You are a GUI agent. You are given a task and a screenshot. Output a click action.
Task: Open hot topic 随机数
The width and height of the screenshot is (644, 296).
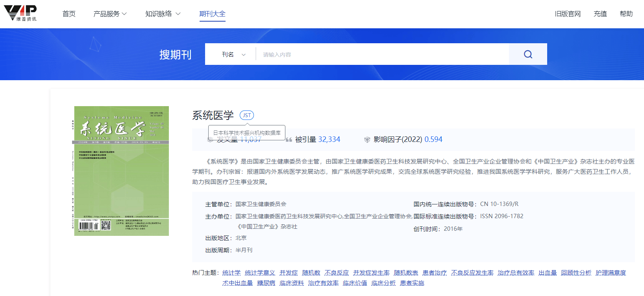311,273
